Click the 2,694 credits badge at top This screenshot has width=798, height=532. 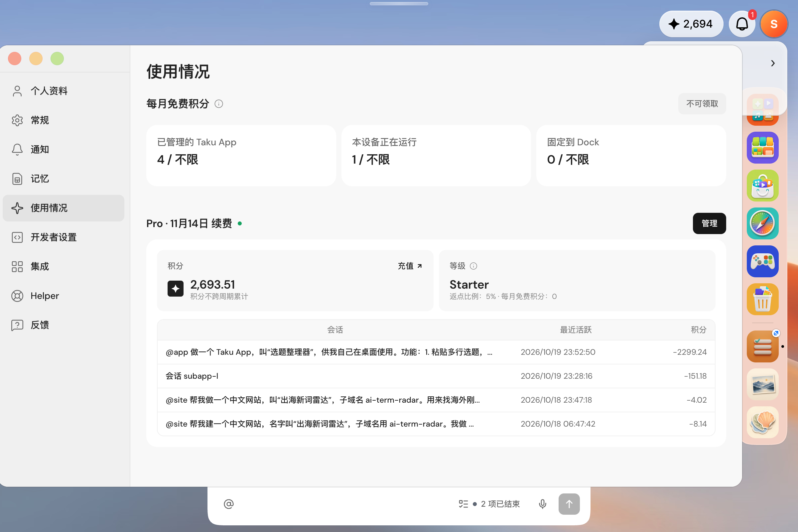pos(691,24)
